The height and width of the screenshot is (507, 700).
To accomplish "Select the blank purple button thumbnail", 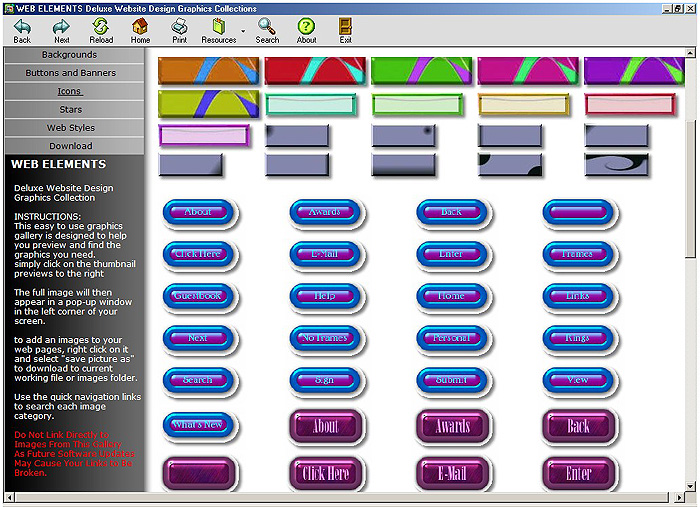I will 199,473.
